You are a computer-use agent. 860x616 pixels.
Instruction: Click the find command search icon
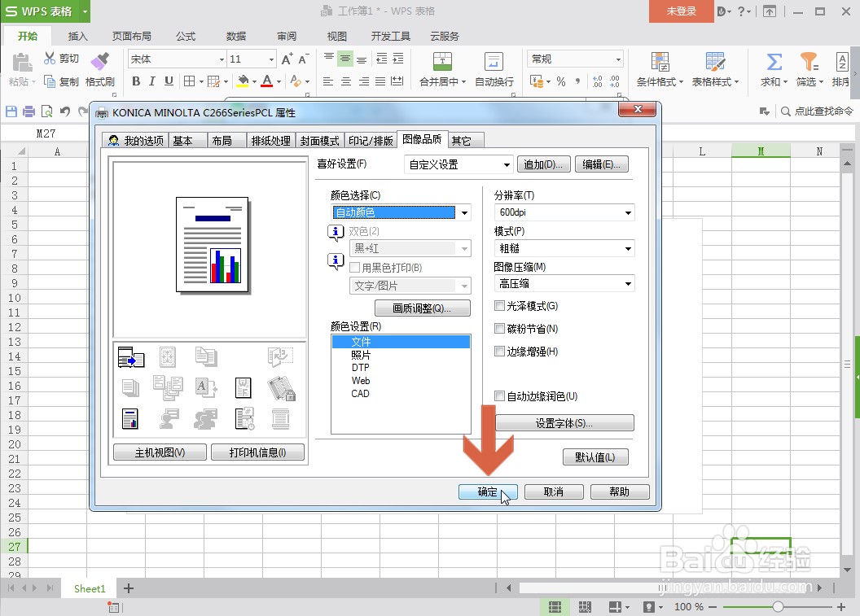(785, 111)
